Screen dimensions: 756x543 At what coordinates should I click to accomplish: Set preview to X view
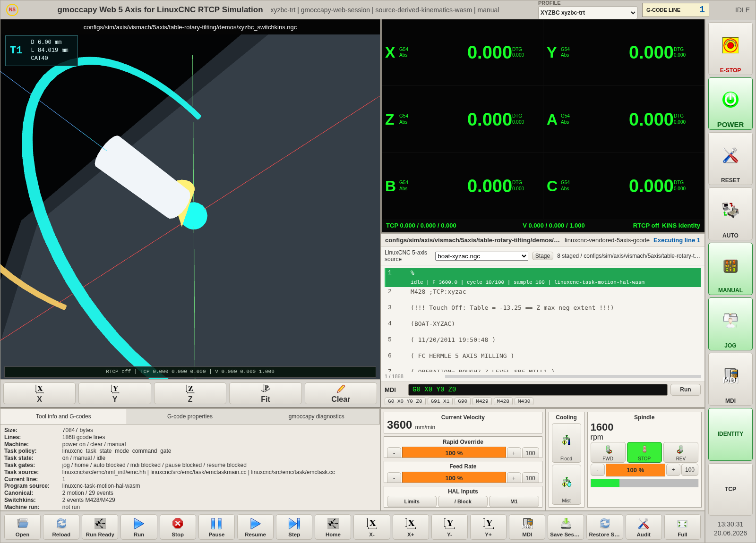[39, 393]
